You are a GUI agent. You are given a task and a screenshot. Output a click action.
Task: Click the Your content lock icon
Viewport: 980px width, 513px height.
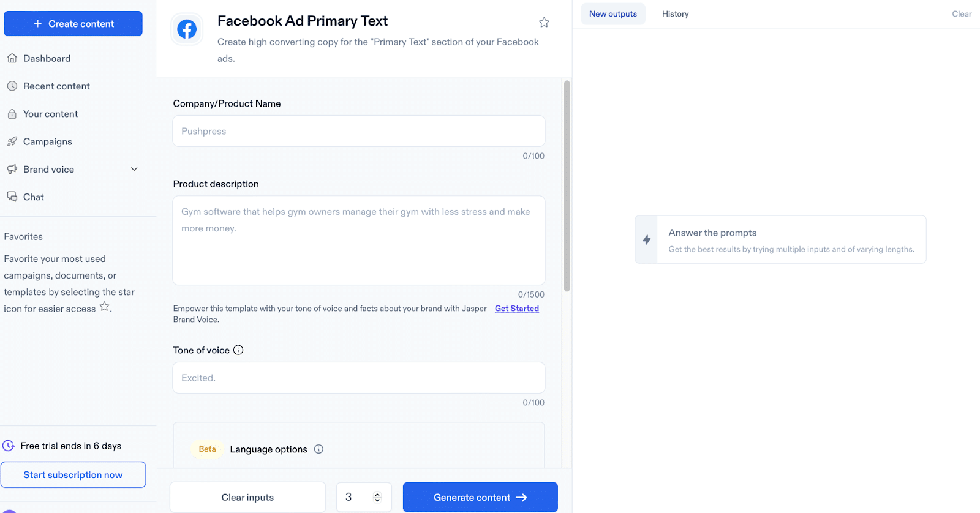[12, 114]
